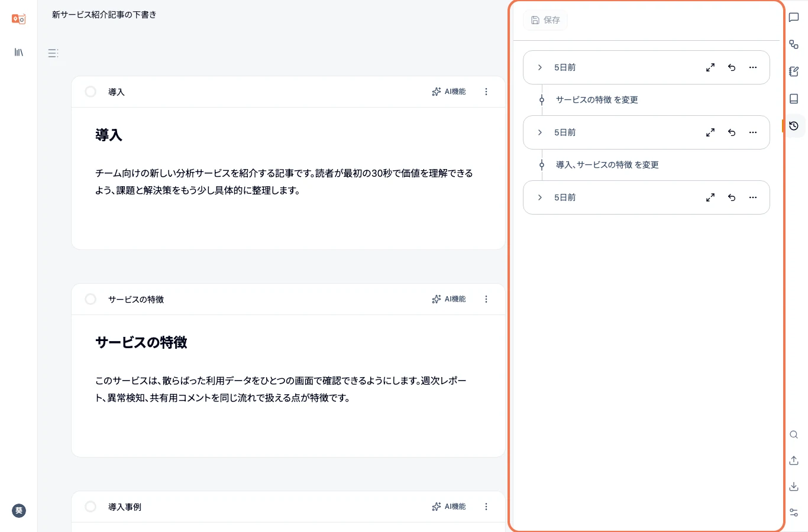
Task: Open the book icon in right sidebar
Action: 794,99
